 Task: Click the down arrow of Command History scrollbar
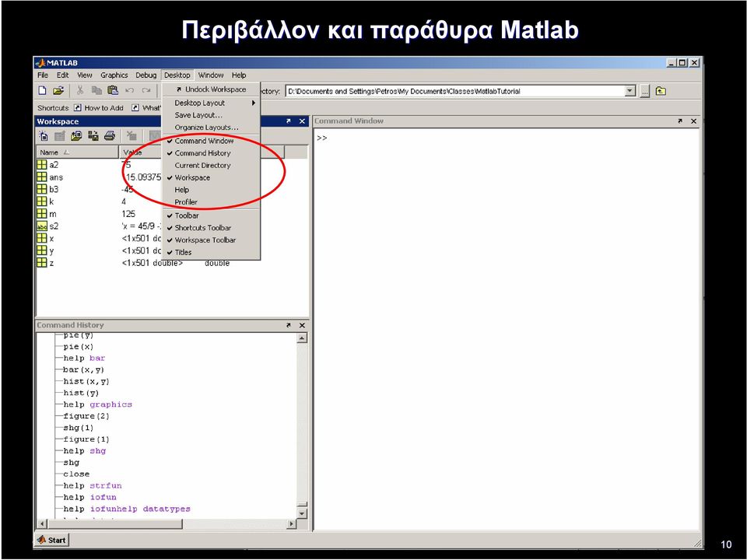[302, 513]
